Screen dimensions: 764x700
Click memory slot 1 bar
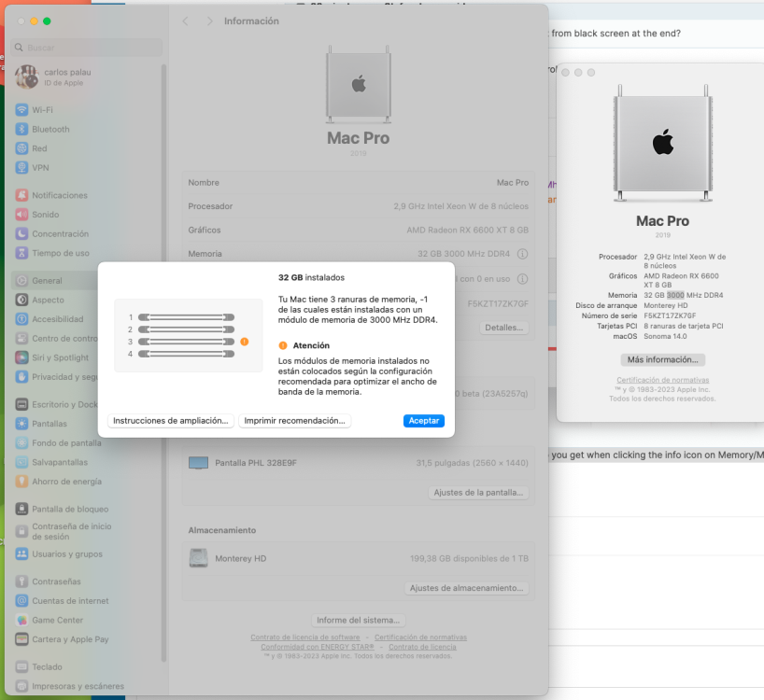186,317
